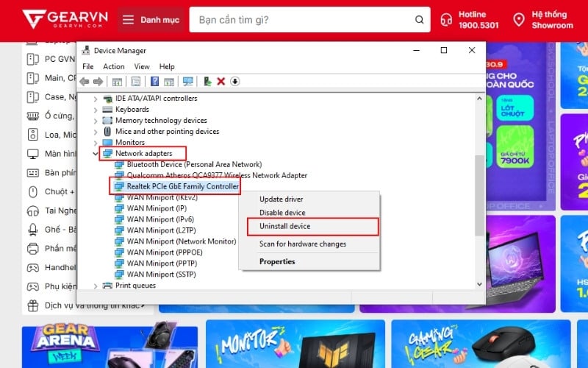Click the Update driver toolbar icon
The width and height of the screenshot is (588, 368).
(207, 81)
